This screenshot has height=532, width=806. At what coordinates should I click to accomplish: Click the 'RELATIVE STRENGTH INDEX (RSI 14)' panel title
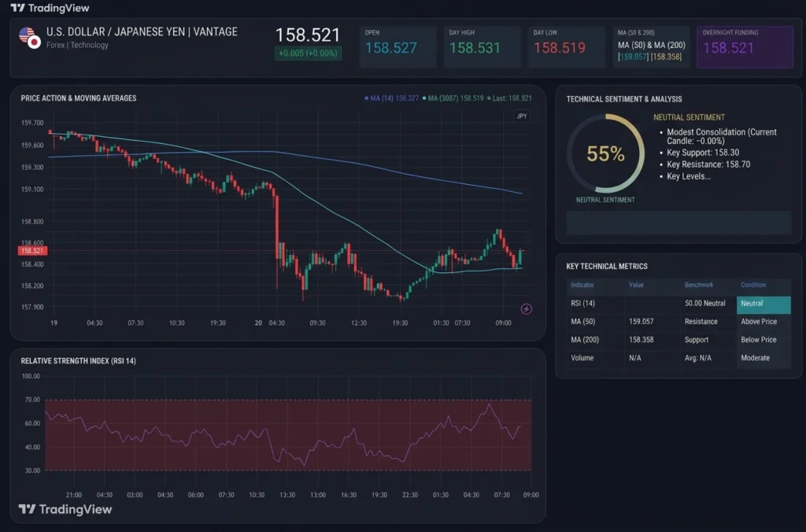coord(78,361)
